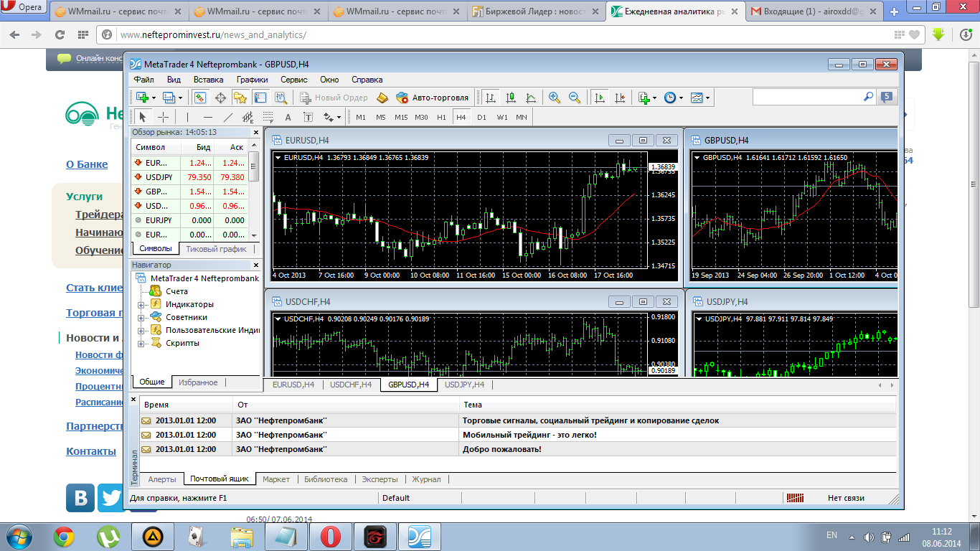Select the Vertical Line drawing tool
This screenshot has width=980, height=551.
coord(187,117)
